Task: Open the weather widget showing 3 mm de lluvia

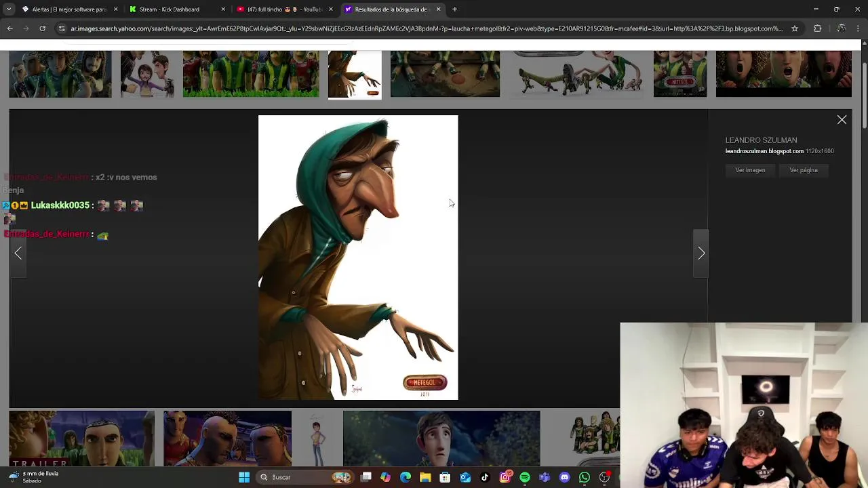Action: pos(34,477)
